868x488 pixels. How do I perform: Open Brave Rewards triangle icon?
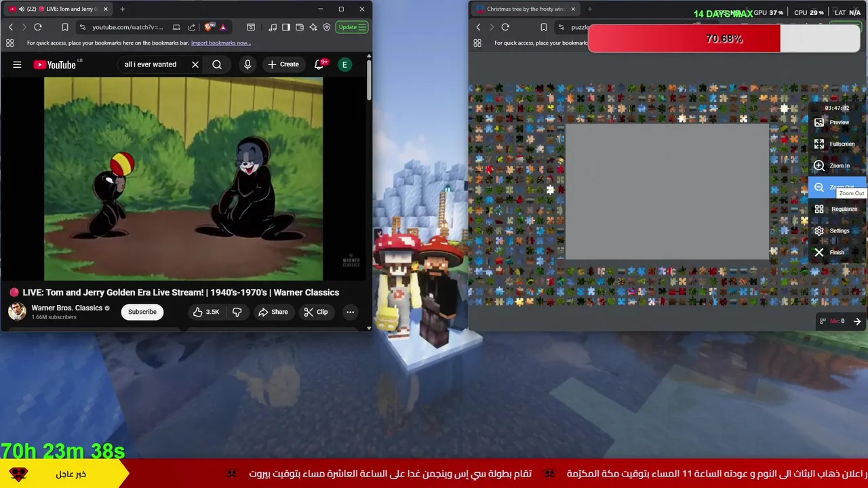(x=223, y=27)
